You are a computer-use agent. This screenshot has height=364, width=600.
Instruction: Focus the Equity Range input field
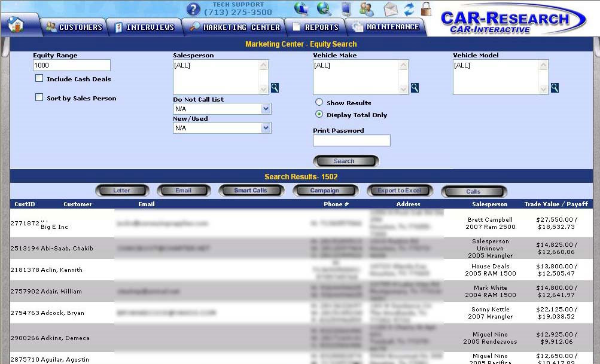coord(72,65)
